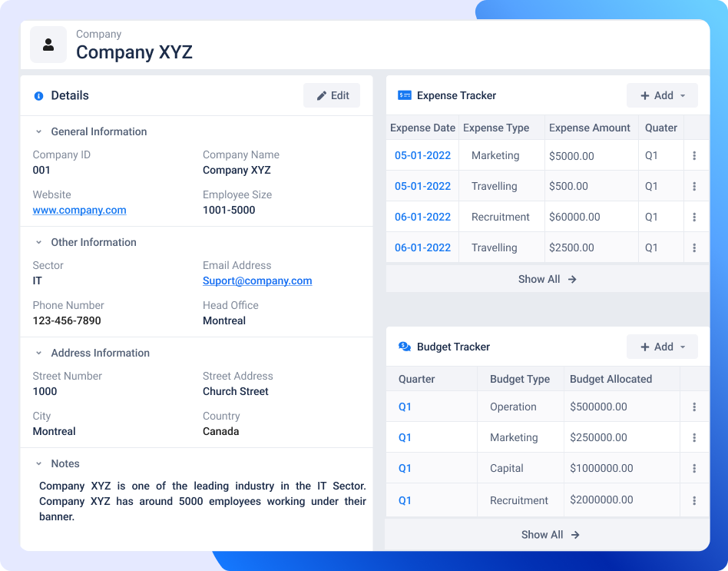Click the Expense Tracker card icon
728x571 pixels.
[405, 95]
